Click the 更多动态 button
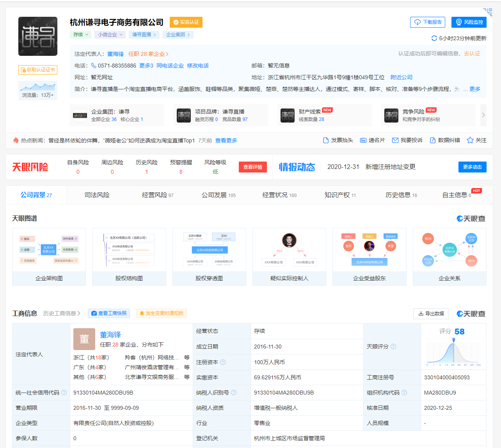This screenshot has height=448, width=501. pyautogui.click(x=473, y=167)
